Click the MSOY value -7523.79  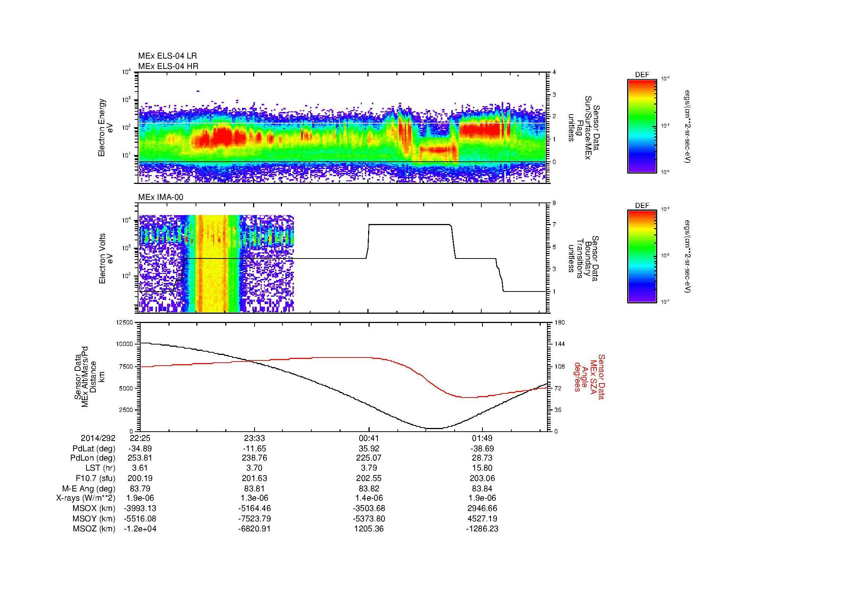click(255, 518)
